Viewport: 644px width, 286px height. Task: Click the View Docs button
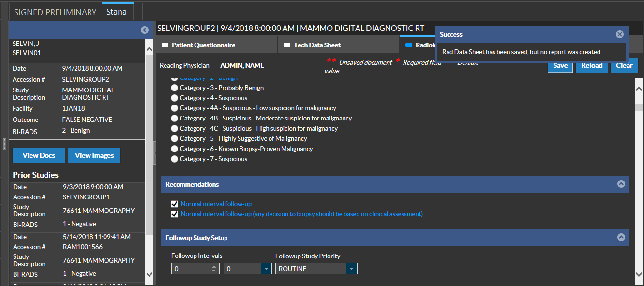pos(39,155)
